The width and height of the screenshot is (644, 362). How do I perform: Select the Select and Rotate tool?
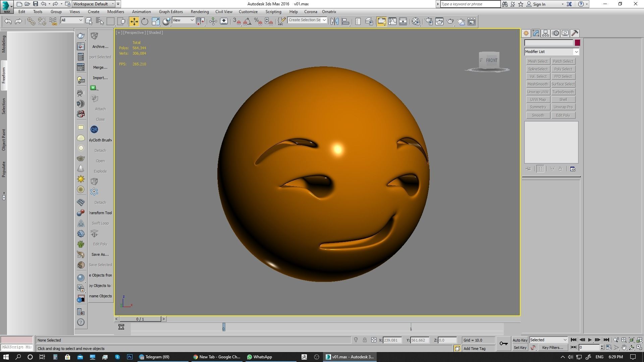pyautogui.click(x=145, y=21)
